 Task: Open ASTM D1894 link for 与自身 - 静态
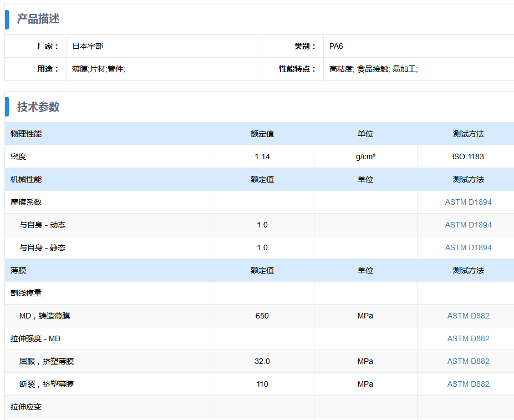pyautogui.click(x=468, y=247)
